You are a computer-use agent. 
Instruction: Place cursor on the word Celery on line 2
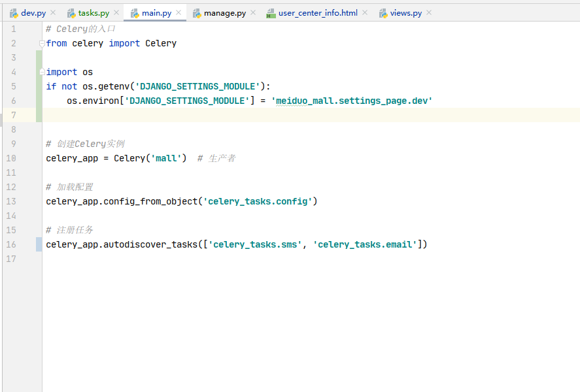point(160,43)
